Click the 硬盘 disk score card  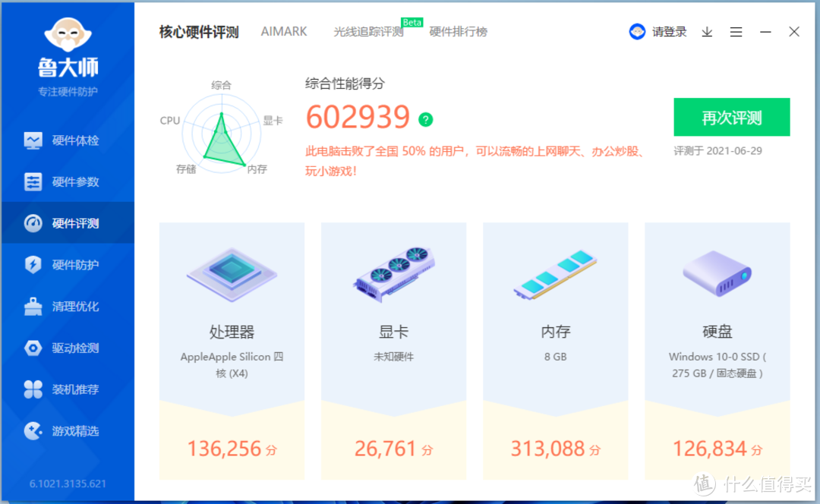click(x=717, y=351)
